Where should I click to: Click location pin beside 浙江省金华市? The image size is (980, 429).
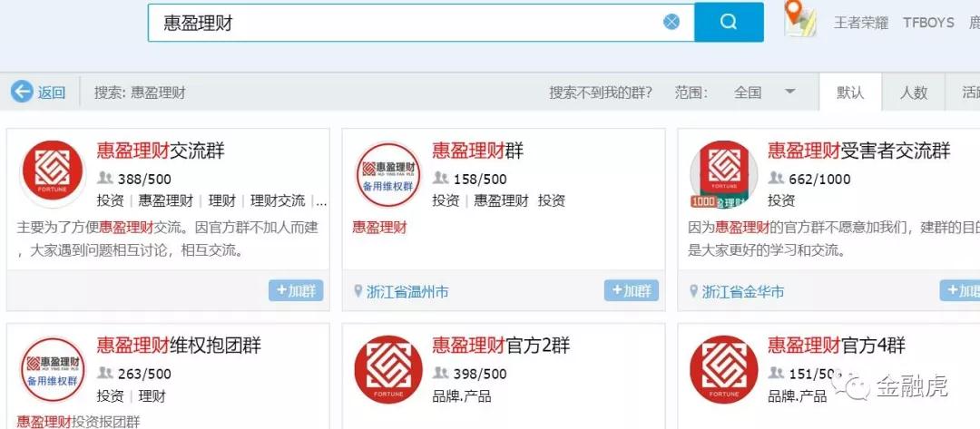[x=694, y=291]
